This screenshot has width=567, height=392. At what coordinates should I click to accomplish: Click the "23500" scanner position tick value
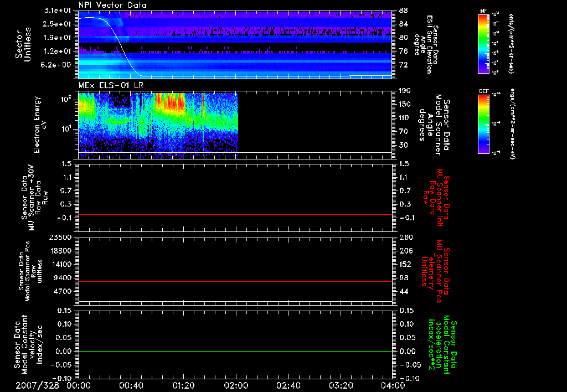pos(60,238)
